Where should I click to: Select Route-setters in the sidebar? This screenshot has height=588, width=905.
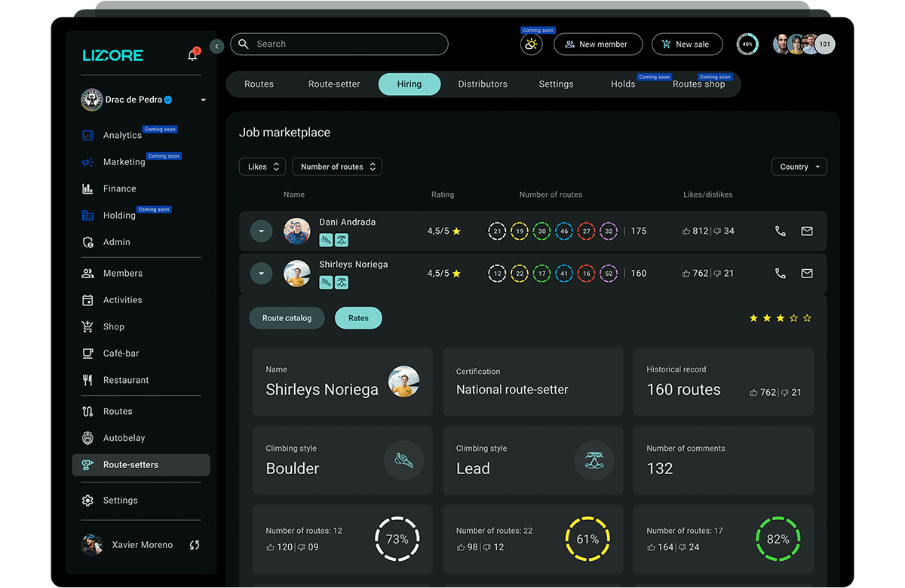[x=141, y=465]
